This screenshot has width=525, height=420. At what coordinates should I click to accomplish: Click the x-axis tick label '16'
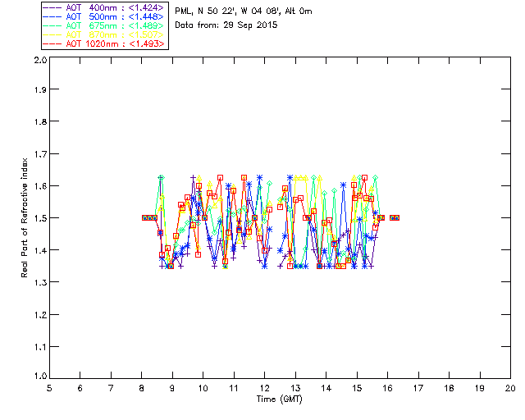click(x=387, y=388)
